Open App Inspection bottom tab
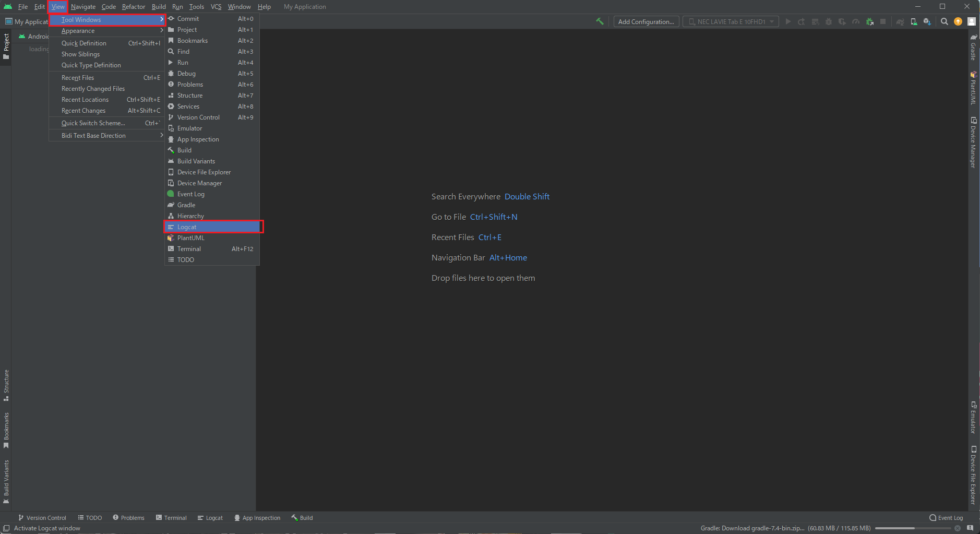This screenshot has height=534, width=980. [257, 518]
